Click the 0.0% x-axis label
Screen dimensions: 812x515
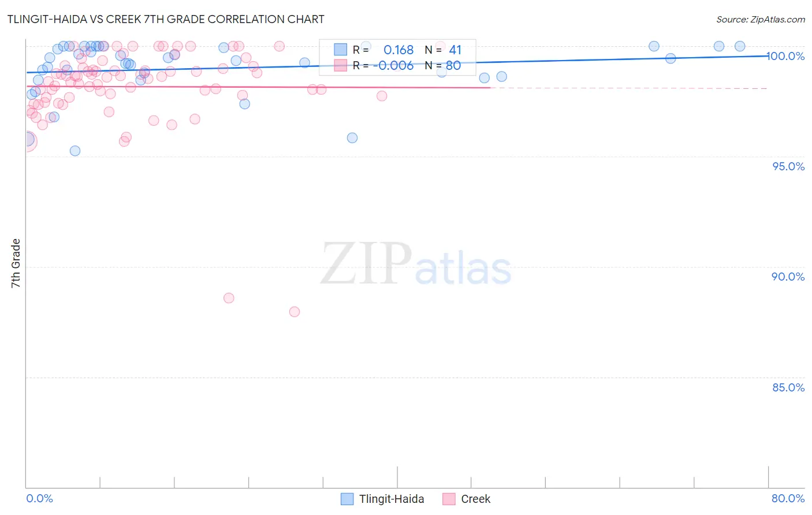39,498
